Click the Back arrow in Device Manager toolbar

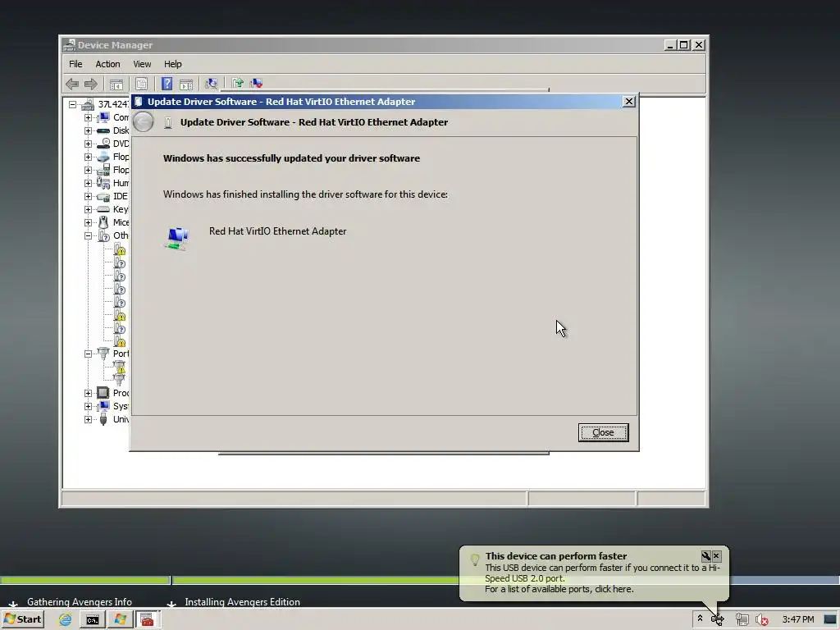(x=72, y=84)
